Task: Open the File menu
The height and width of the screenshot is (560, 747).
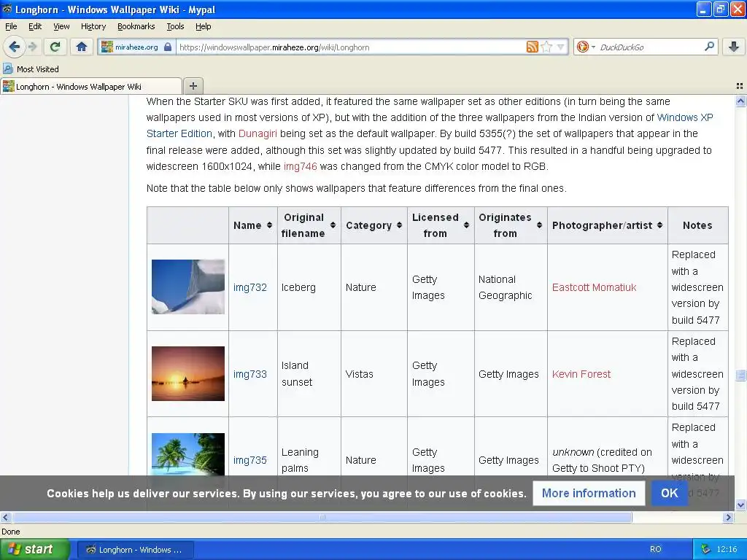Action: coord(11,27)
